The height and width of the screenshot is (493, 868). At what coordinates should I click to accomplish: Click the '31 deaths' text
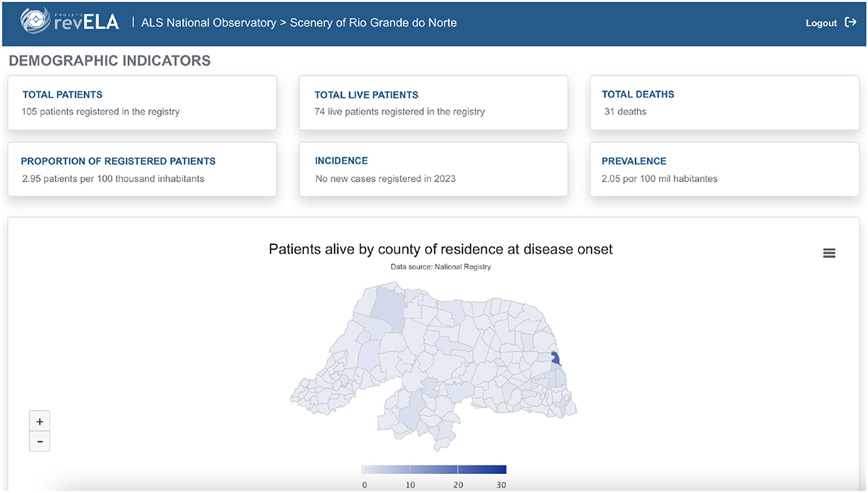625,111
